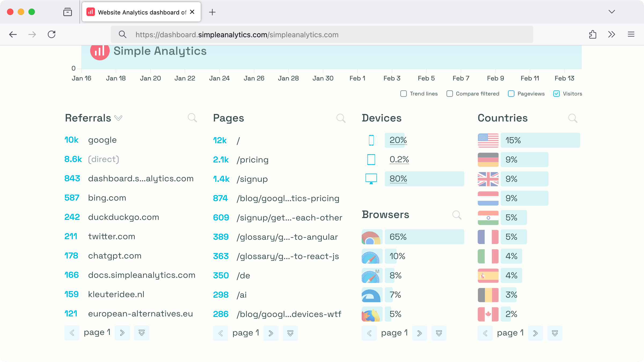Viewport: 644px width, 362px height.
Task: Click the Feb 1 chart date marker
Action: point(357,78)
